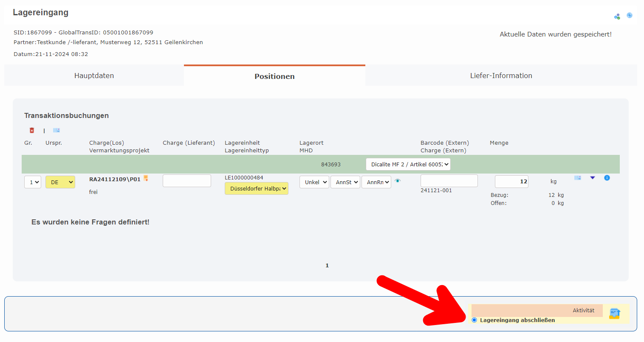644x342 pixels.
Task: Click the red delete trash icon
Action: click(32, 130)
